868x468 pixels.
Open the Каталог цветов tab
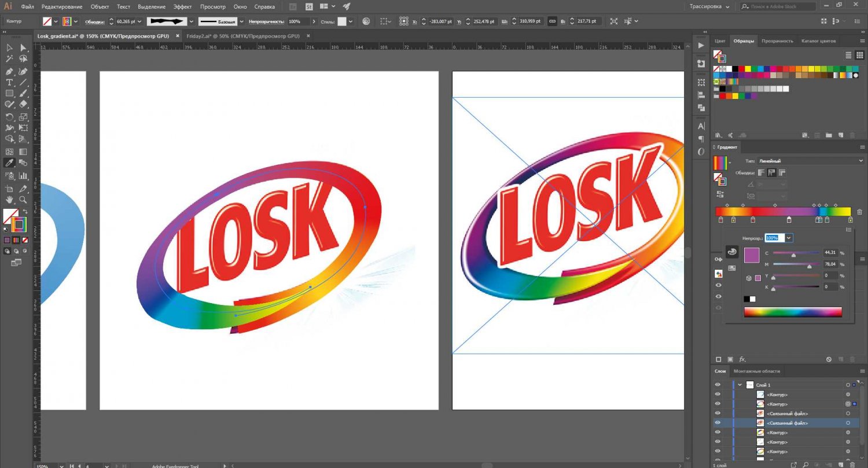818,41
